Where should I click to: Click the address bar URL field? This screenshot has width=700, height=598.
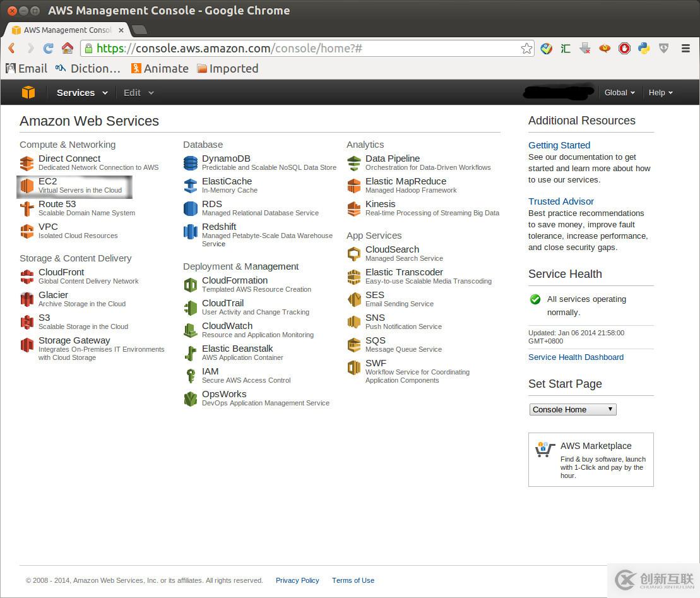(307, 48)
